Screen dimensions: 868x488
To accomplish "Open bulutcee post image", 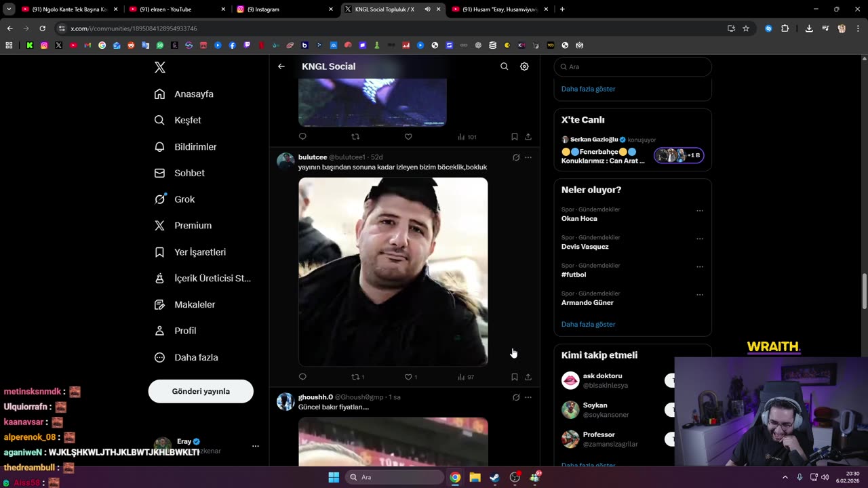I will point(393,272).
